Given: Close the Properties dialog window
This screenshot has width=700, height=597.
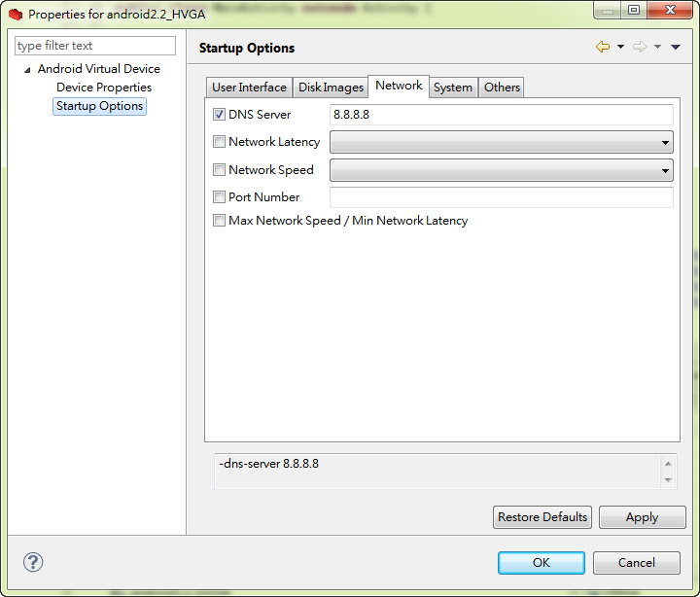Looking at the screenshot, I should pos(670,10).
